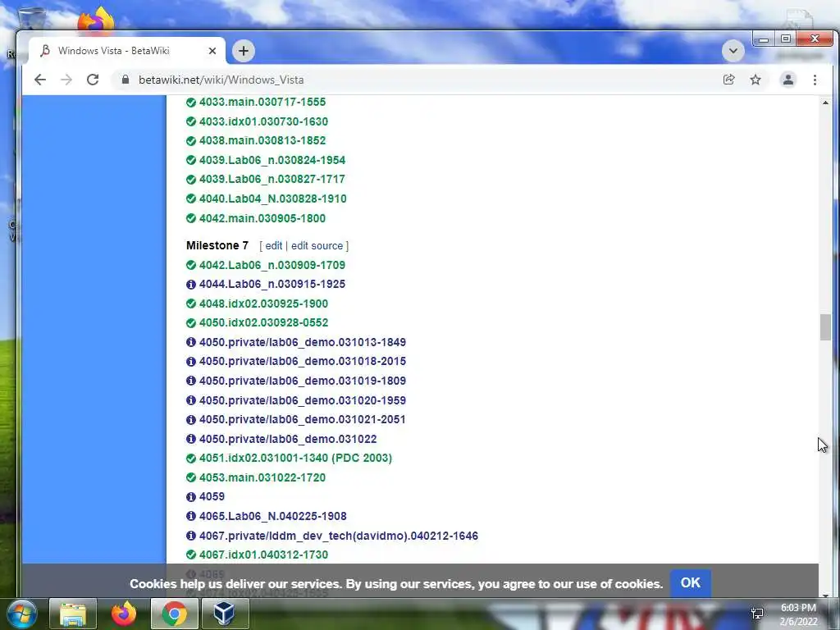Open build 4033.main.030717-1555
This screenshot has height=630, width=840.
tap(262, 102)
